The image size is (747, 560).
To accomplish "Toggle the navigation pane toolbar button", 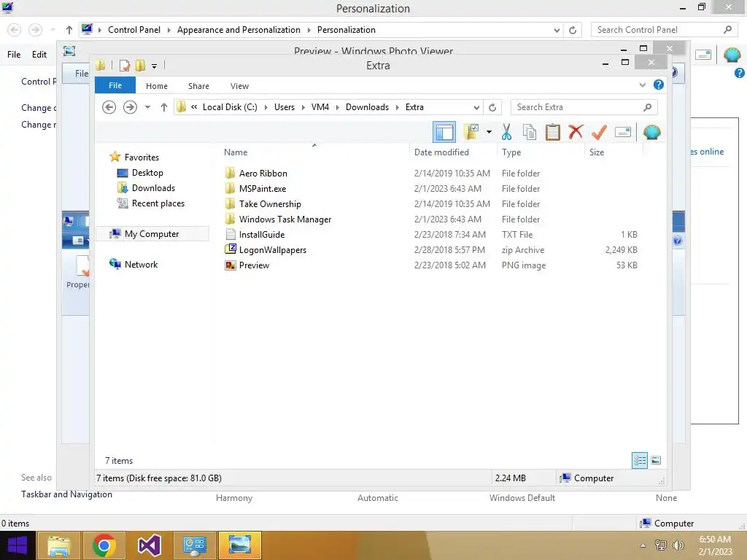I will (444, 132).
